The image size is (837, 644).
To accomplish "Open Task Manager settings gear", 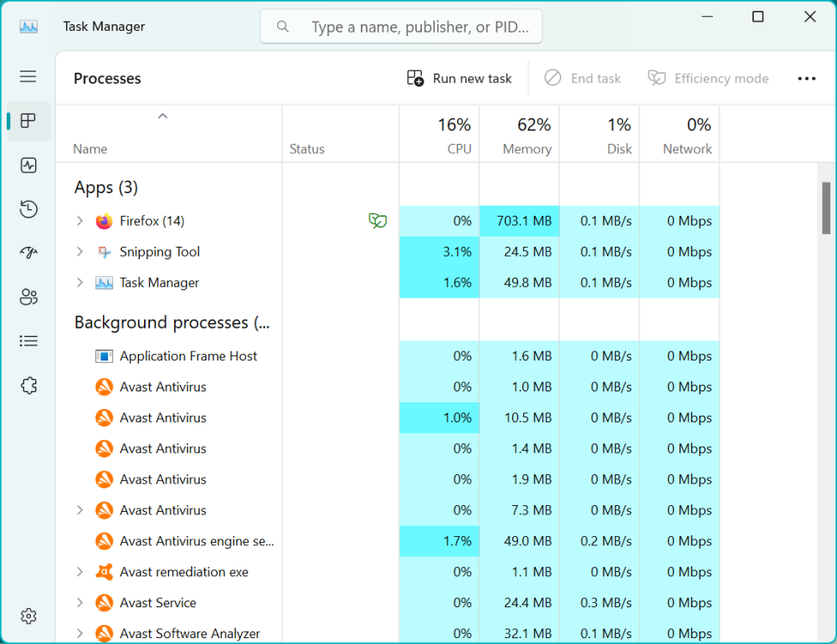I will pos(28,616).
